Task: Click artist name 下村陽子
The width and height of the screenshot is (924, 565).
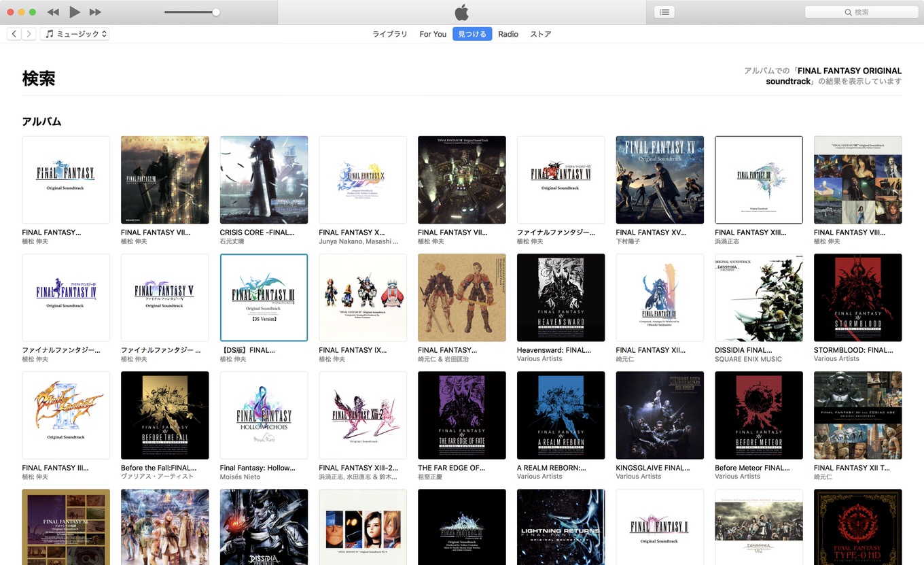Action: click(628, 241)
